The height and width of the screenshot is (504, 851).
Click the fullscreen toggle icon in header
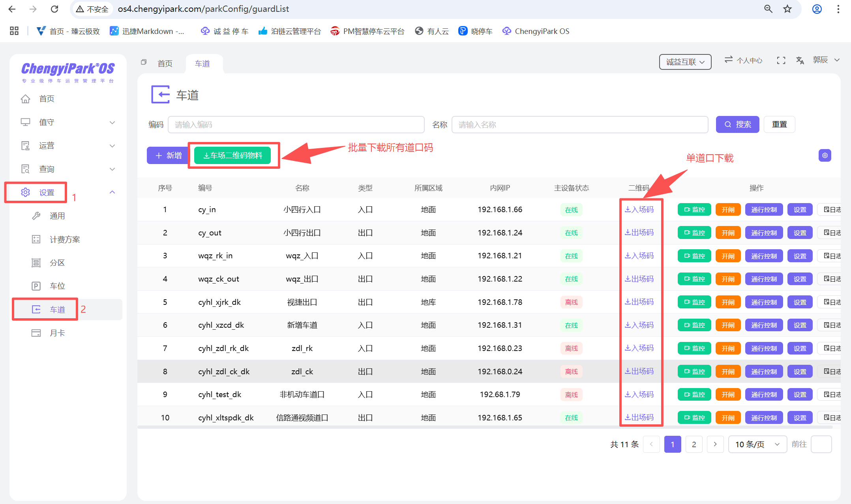pyautogui.click(x=781, y=60)
